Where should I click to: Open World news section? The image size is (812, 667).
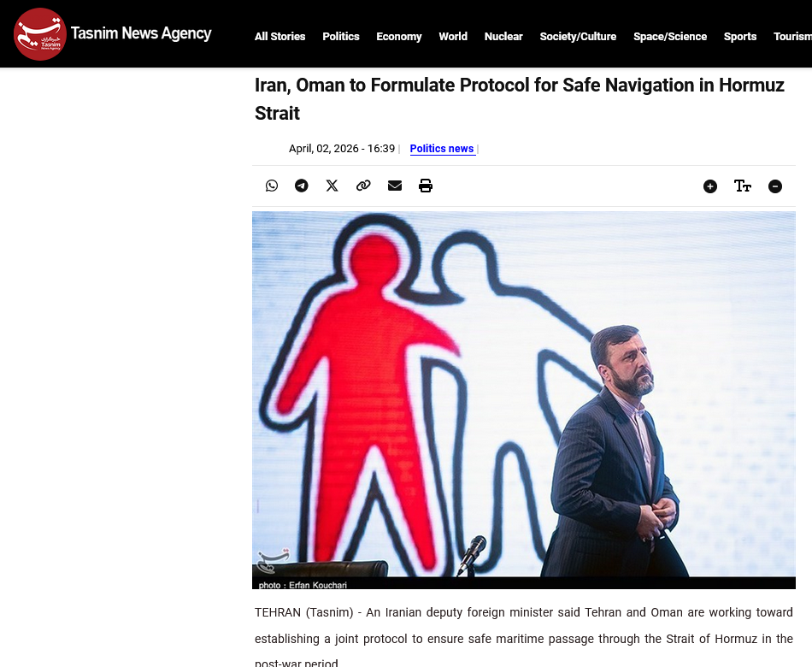(x=453, y=36)
